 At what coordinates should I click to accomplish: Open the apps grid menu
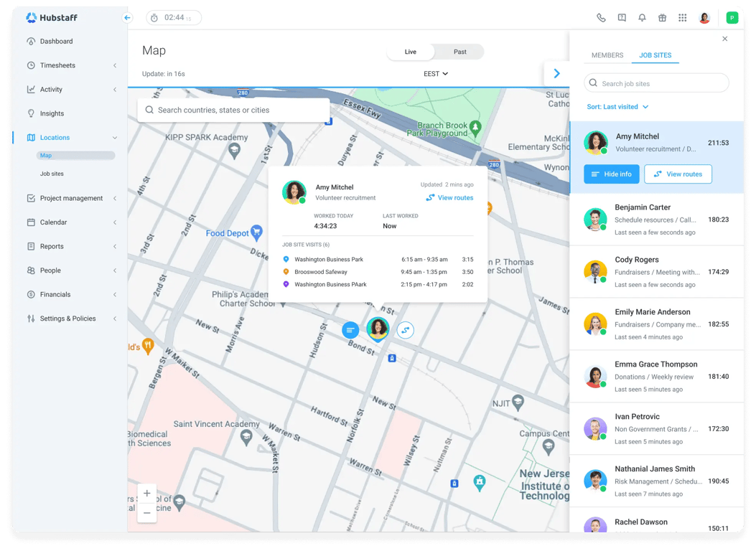point(682,17)
